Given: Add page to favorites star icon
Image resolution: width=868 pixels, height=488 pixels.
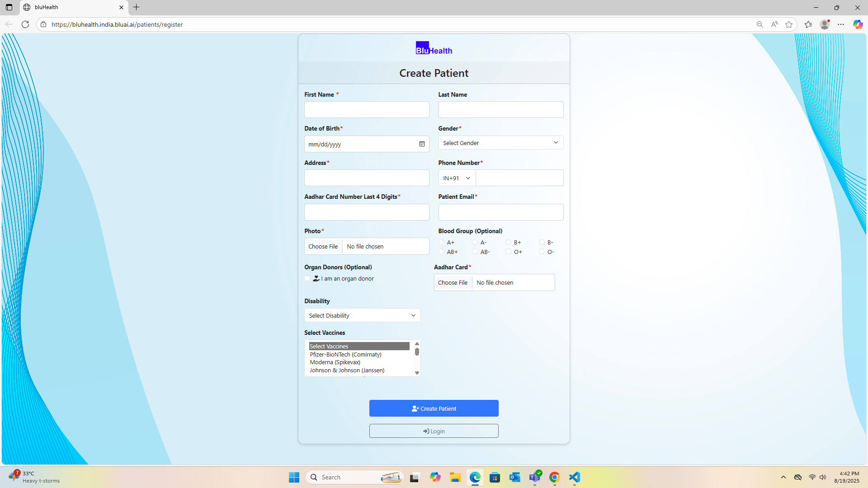Looking at the screenshot, I should 789,24.
